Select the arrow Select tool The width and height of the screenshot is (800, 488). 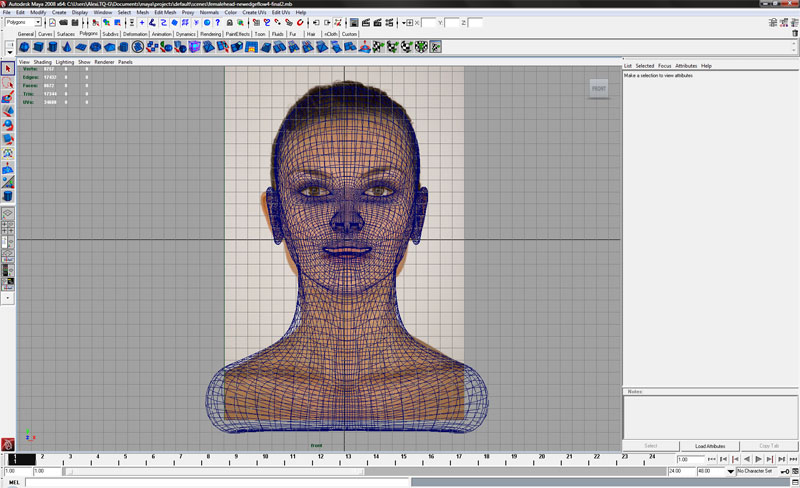click(x=8, y=68)
